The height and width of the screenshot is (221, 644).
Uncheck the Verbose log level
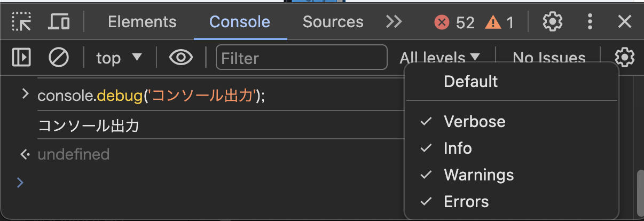(x=474, y=122)
